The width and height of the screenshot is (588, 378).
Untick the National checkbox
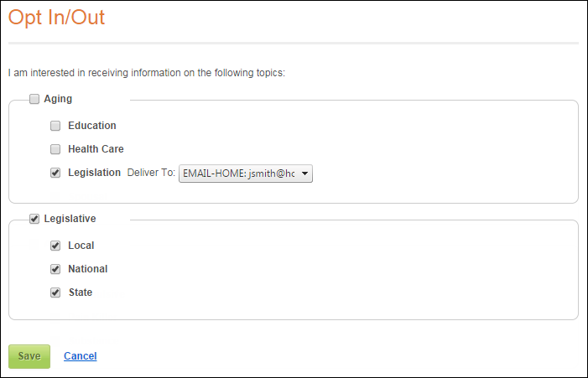click(55, 269)
